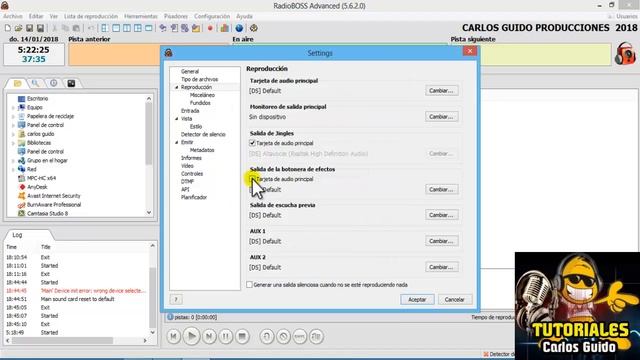This screenshot has height=360, width=640.
Task: Switch to the magnifier search tab icon
Action: tap(36, 83)
